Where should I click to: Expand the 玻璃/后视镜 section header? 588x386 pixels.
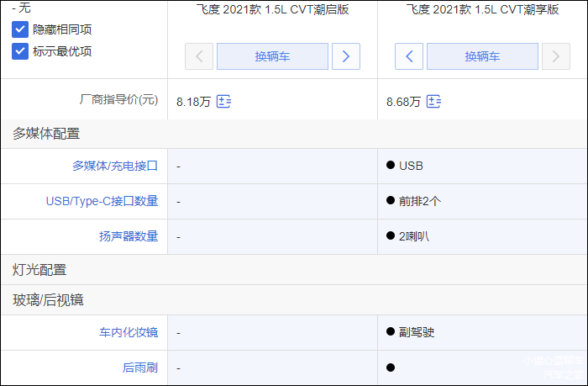(48, 300)
